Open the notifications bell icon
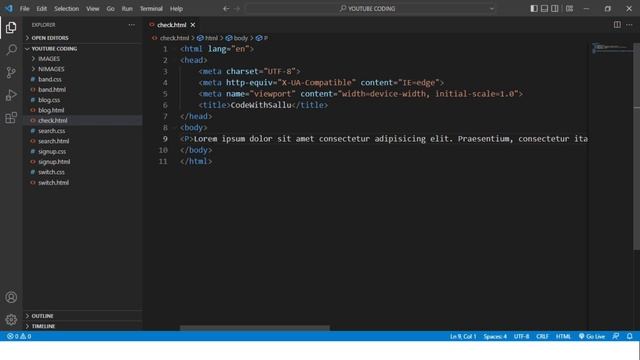The image size is (640, 360). coord(630,336)
